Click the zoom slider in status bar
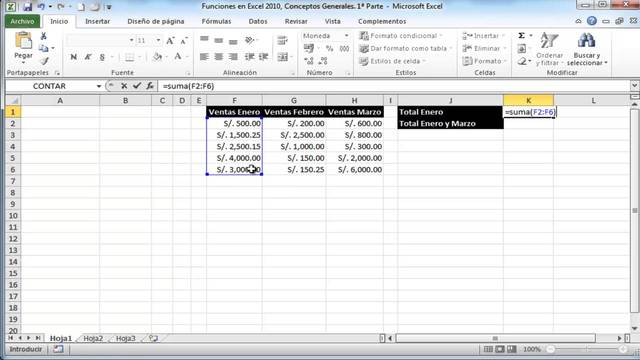The height and width of the screenshot is (360, 640). click(x=587, y=349)
